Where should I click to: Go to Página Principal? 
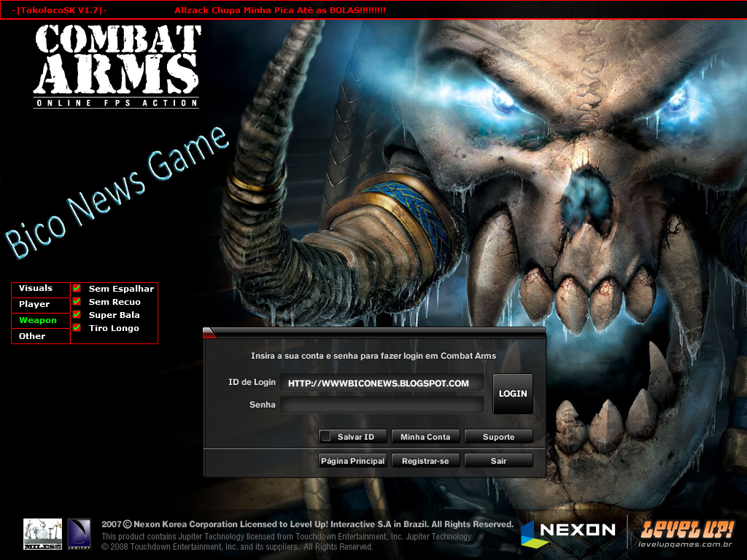pos(352,461)
